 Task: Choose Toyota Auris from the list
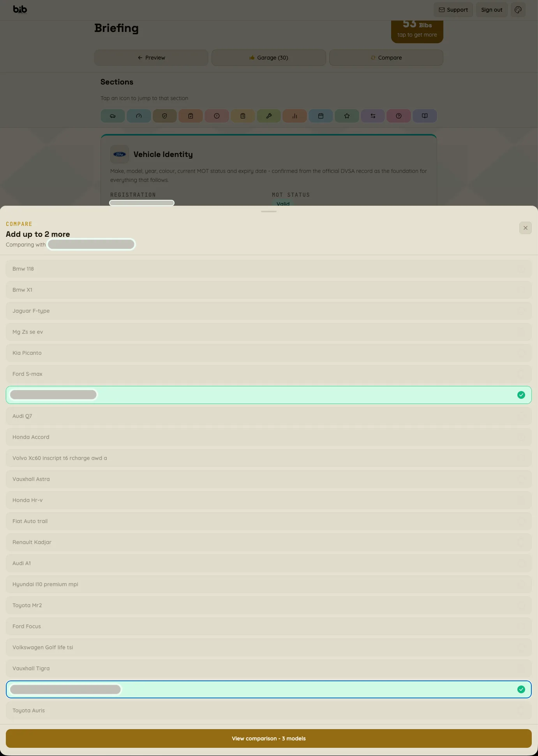pos(269,710)
